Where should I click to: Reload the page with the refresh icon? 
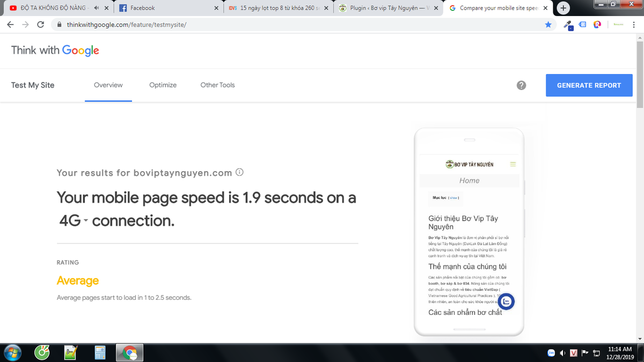[x=41, y=25]
